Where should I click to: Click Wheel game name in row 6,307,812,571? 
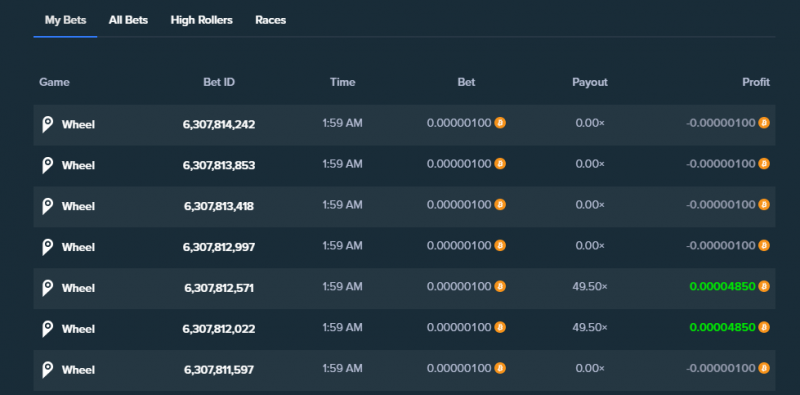tap(79, 288)
